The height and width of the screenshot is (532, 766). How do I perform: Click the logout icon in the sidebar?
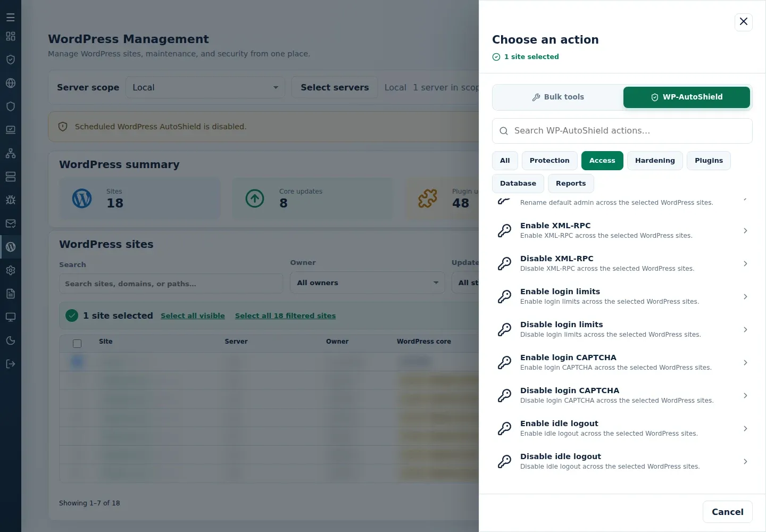[x=11, y=364]
